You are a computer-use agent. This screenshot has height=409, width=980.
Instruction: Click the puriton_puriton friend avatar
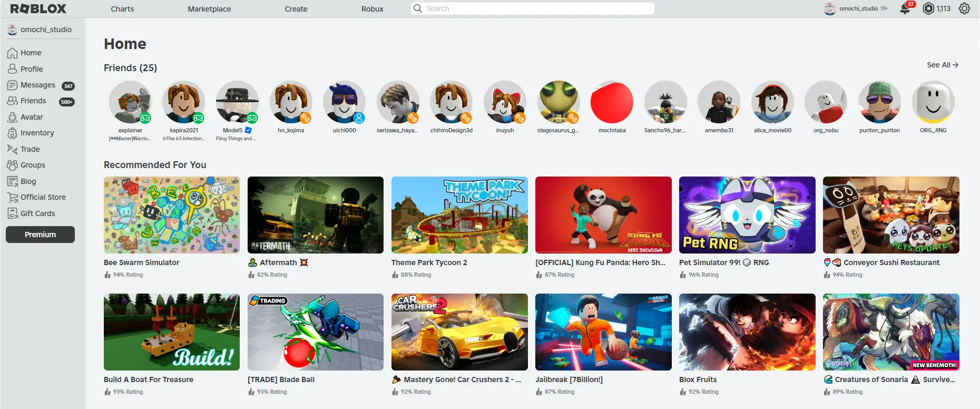coord(879,102)
